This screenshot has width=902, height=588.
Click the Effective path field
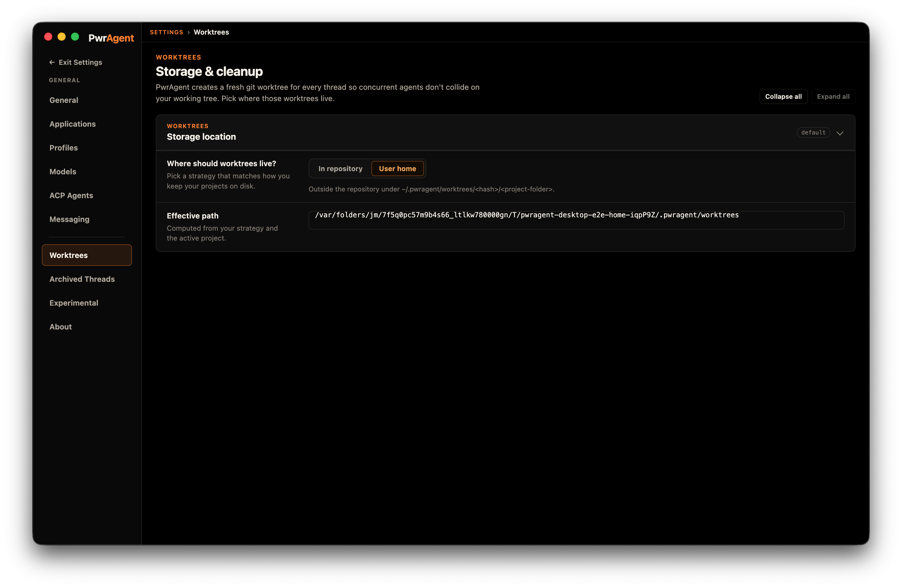[x=576, y=220]
